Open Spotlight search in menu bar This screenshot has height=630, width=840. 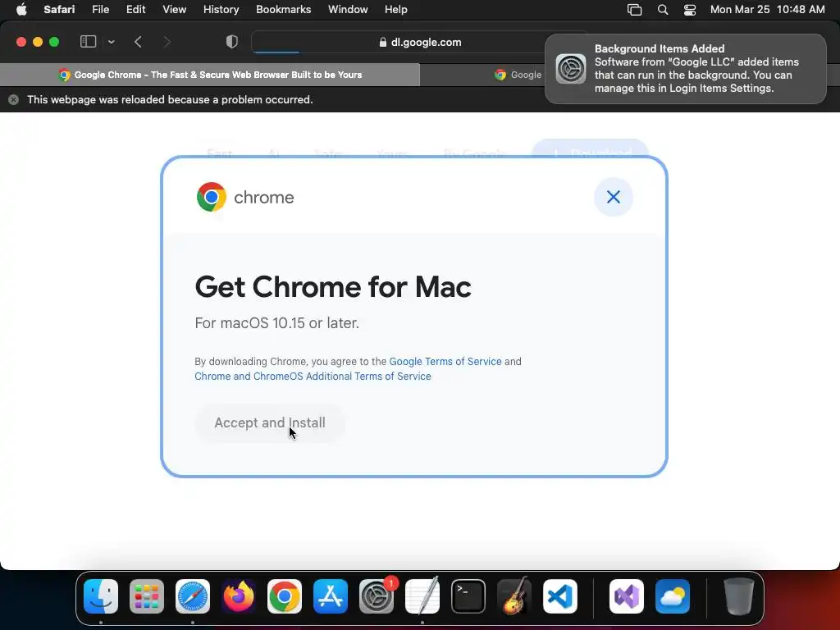click(x=663, y=10)
